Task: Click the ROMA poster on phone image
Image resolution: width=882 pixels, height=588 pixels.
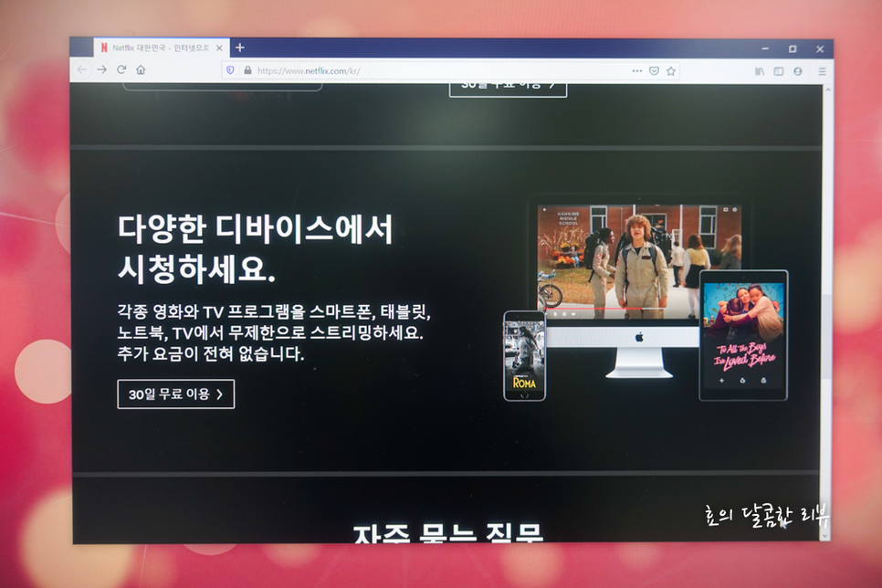Action: (x=524, y=356)
